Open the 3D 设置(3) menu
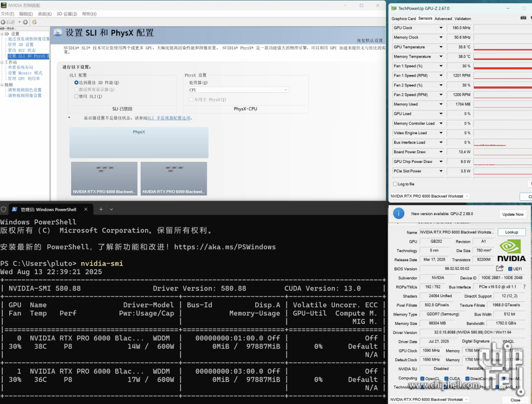The image size is (532, 404). [67, 14]
